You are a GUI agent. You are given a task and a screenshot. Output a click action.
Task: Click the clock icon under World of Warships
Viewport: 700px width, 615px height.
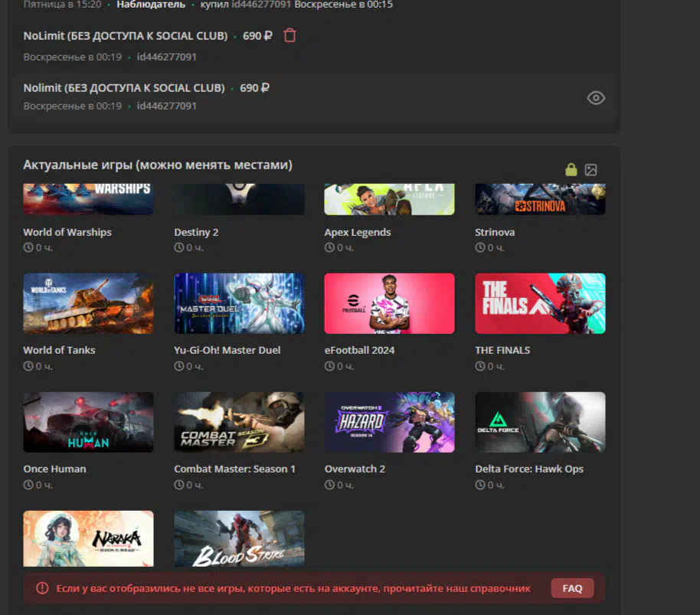click(28, 247)
